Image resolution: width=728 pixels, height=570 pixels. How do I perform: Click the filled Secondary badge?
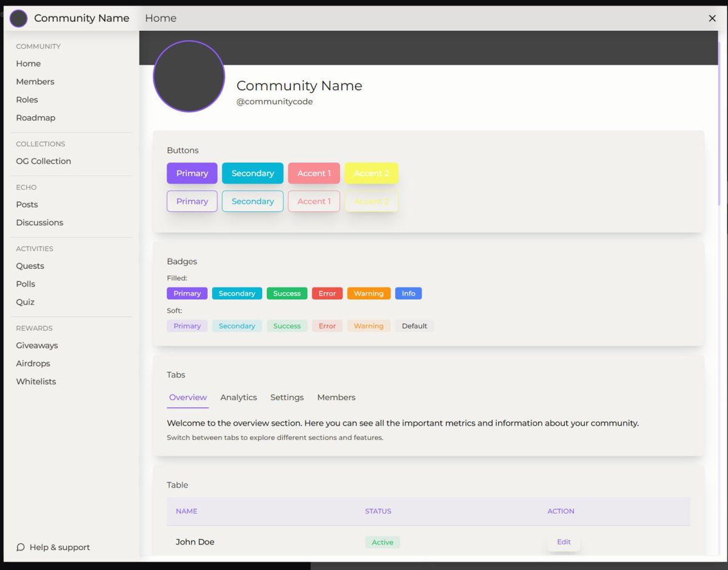coord(237,293)
